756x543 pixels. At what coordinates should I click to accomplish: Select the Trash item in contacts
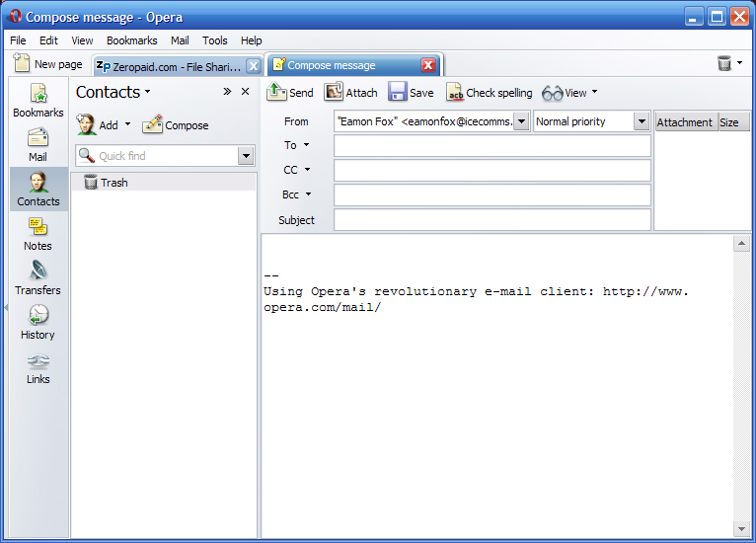164,183
